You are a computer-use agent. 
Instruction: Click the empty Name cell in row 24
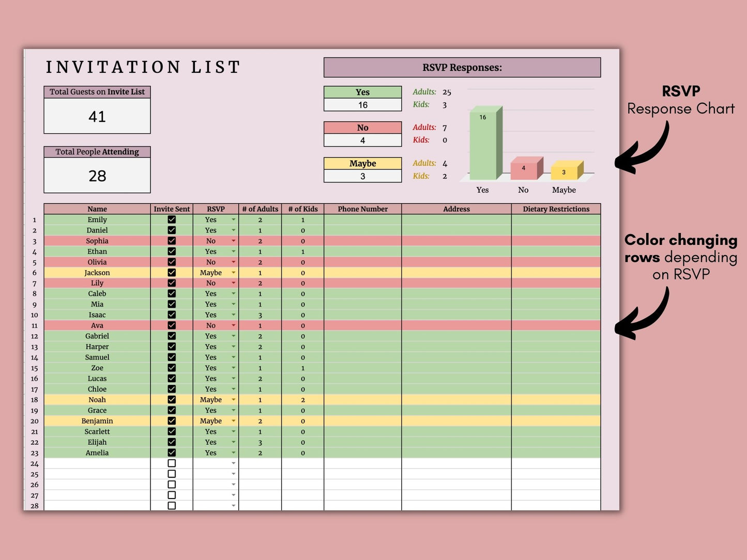97,463
